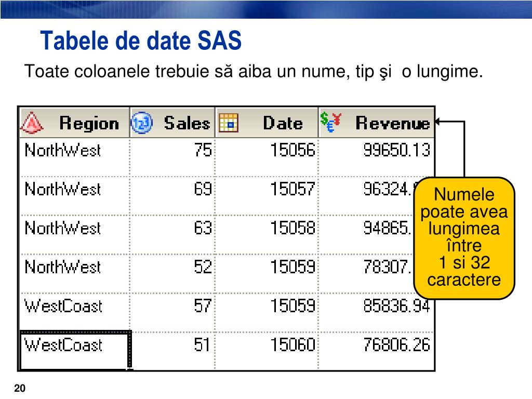The width and height of the screenshot is (532, 399).
Task: Click the partially hidden Revenue value starting 96324
Action: pos(389,189)
